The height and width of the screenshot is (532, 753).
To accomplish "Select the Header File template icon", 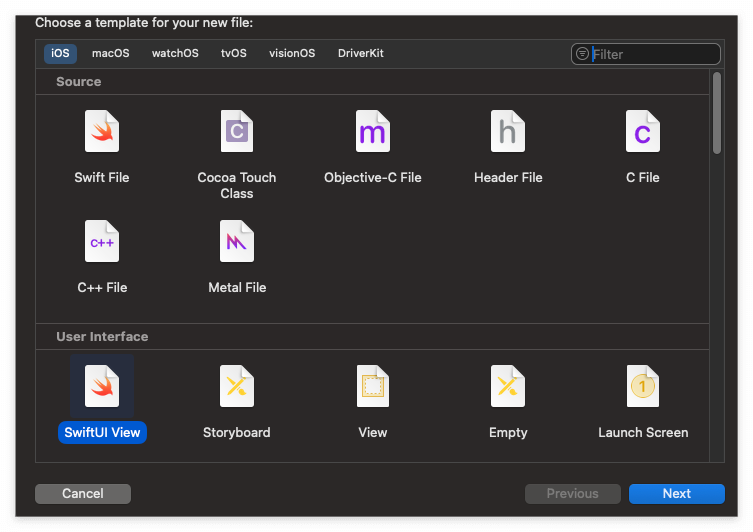I will click(x=508, y=131).
